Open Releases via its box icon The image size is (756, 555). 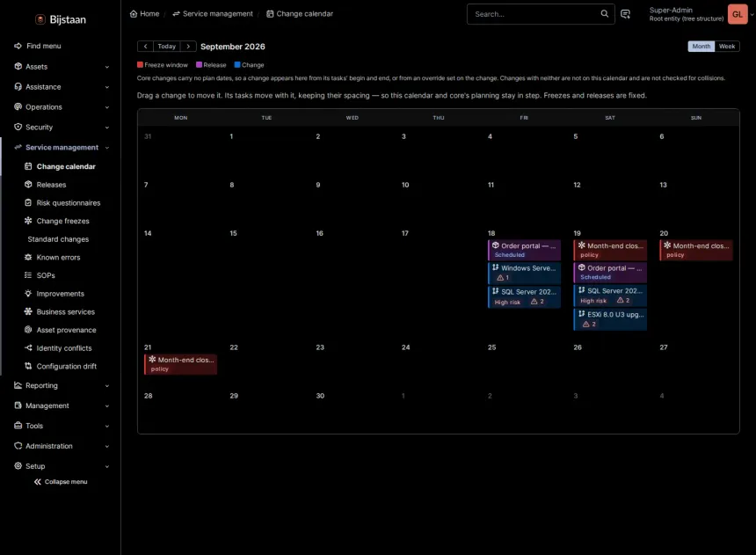[28, 185]
